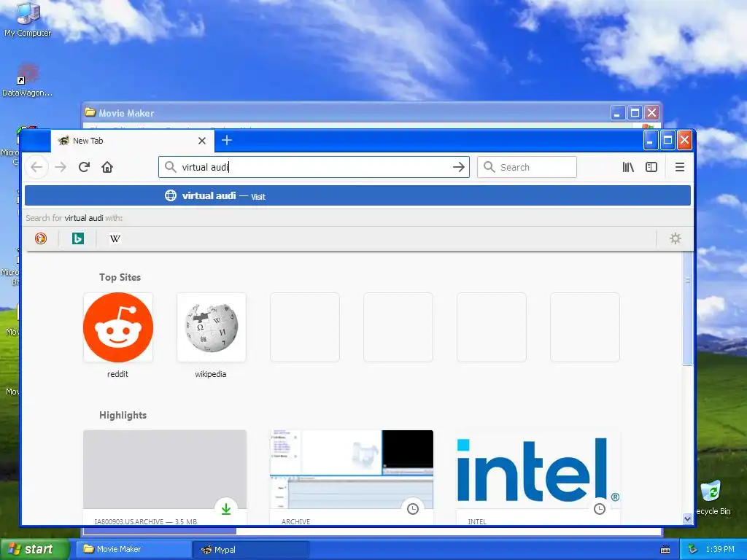The height and width of the screenshot is (560, 747).
Task: Select the New Tab tab
Action: pos(133,141)
